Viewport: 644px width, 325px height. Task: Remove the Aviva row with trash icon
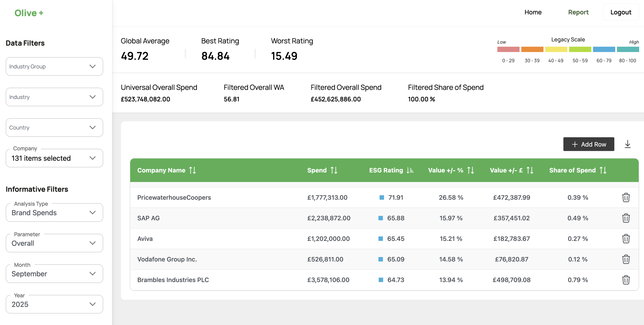(626, 239)
